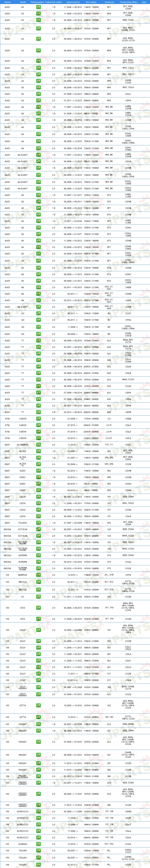The height and width of the screenshot is (868, 150).
Task: Click power value 173kW / 235KM
Action: pos(91,667)
